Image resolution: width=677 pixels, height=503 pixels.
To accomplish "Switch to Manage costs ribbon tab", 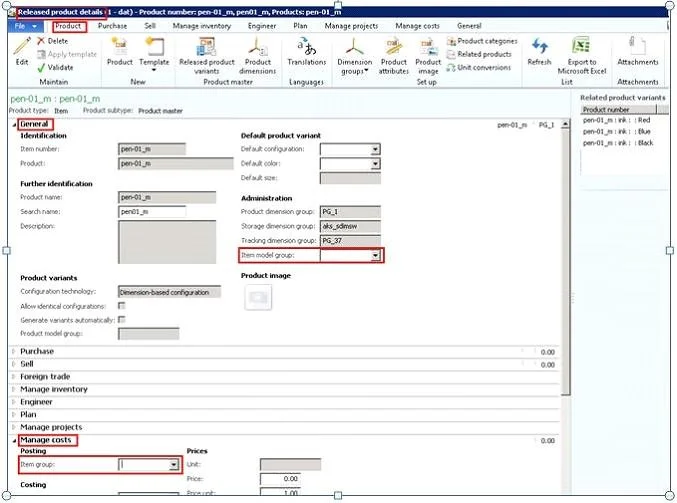I will coord(417,26).
